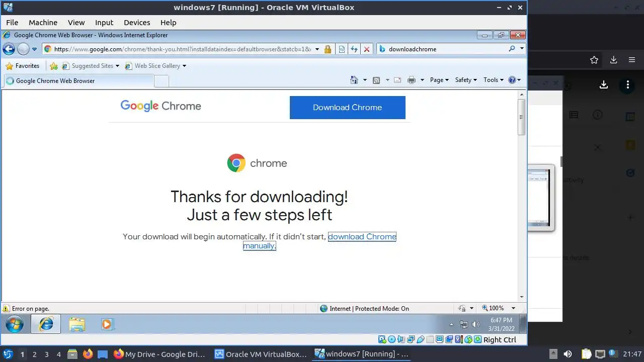This screenshot has width=644, height=362.
Task: Open the VirtualBox View menu
Action: [76, 23]
